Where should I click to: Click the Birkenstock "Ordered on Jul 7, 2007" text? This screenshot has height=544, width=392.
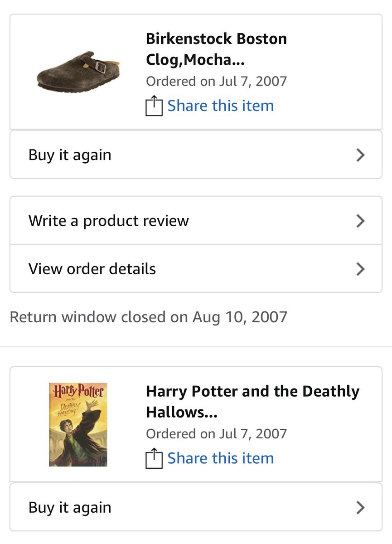[216, 82]
